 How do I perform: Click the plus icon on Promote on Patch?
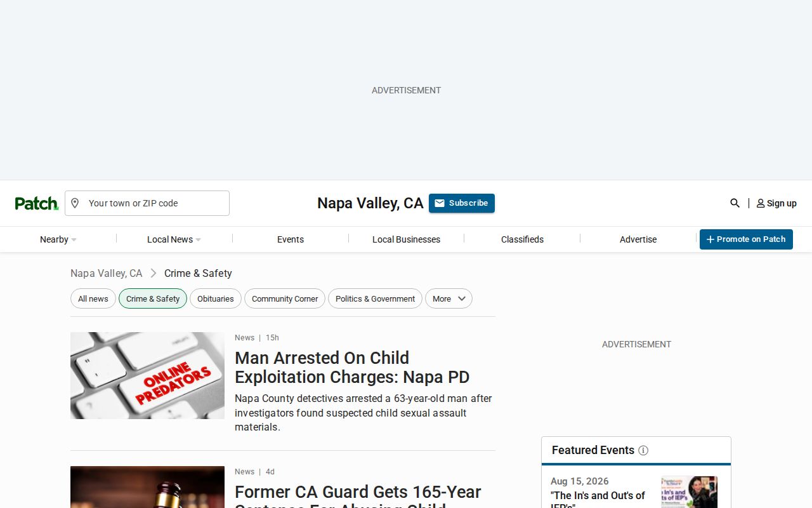[710, 239]
